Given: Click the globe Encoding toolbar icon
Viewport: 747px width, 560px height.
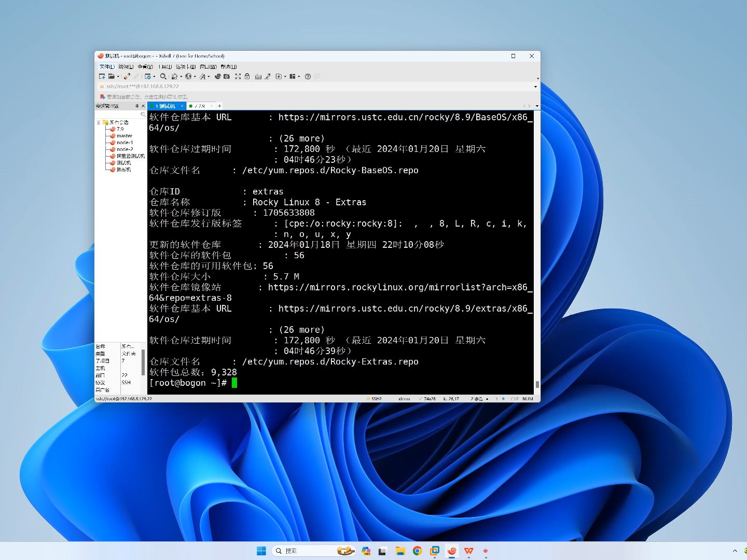Looking at the screenshot, I should (x=188, y=76).
